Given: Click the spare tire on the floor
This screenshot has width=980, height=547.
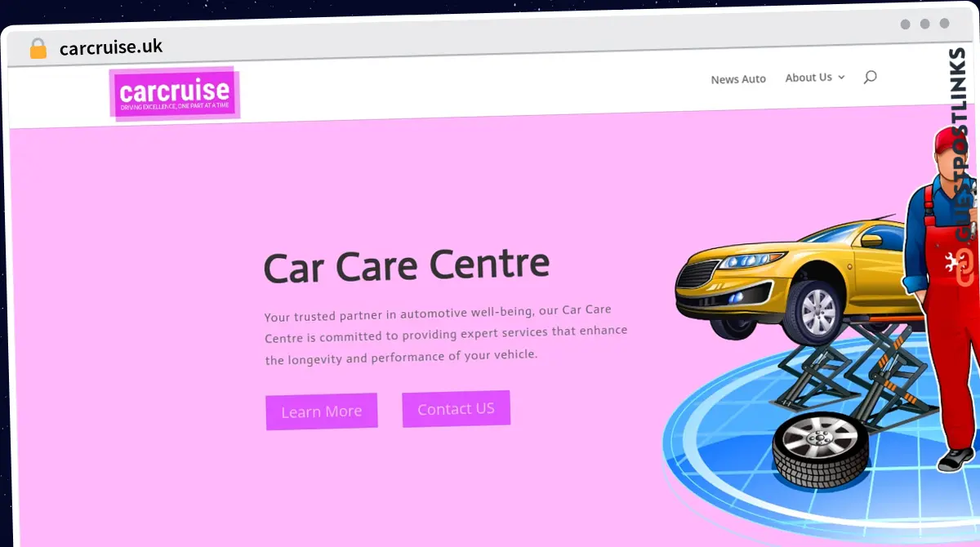Looking at the screenshot, I should pos(819,448).
